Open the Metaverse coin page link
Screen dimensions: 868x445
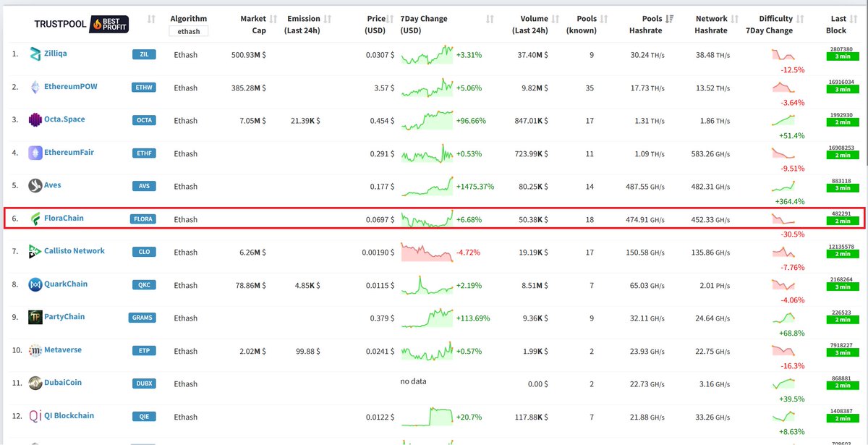(x=63, y=349)
